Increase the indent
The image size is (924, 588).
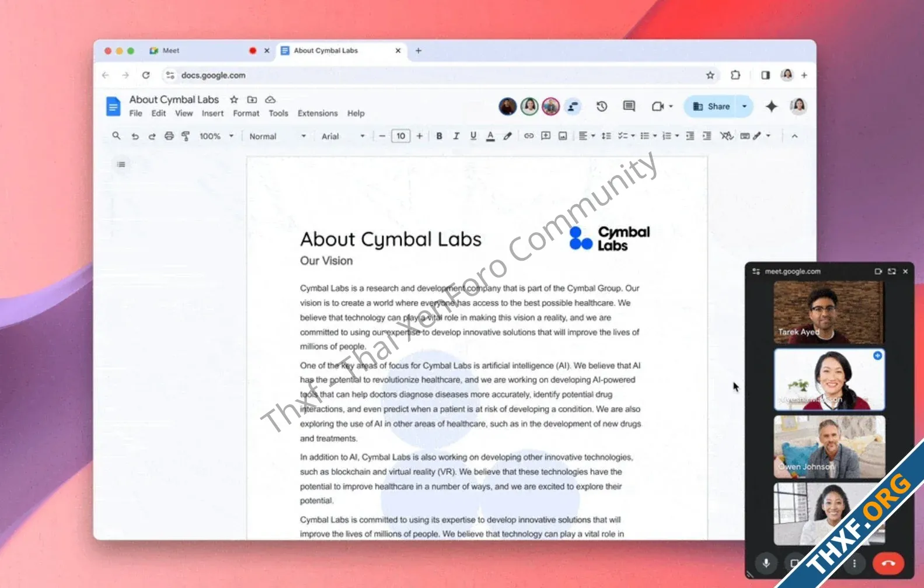pos(707,136)
